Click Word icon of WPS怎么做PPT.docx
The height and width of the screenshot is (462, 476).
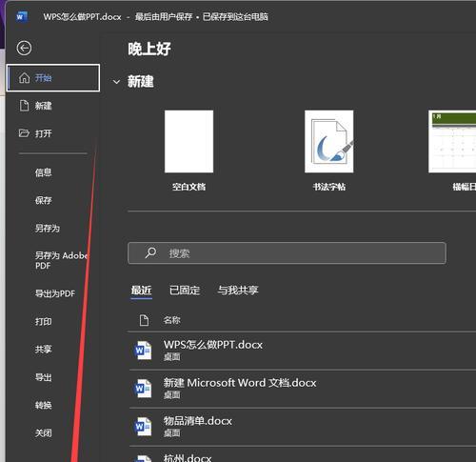coord(143,351)
